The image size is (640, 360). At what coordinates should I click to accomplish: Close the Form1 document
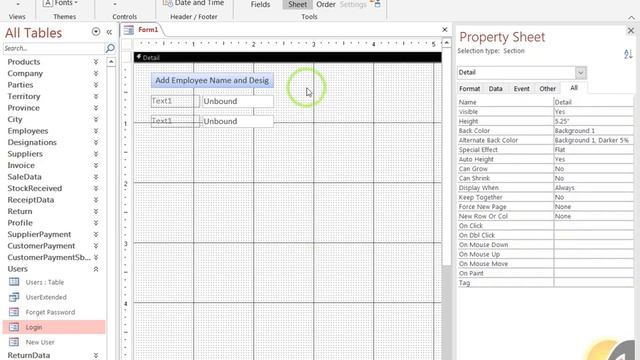pyautogui.click(x=444, y=29)
